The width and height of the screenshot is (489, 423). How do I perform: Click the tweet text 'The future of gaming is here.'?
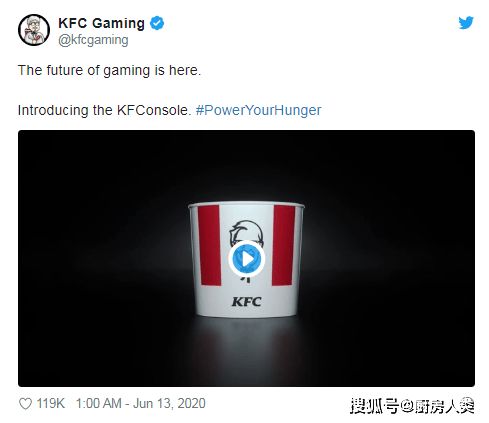(x=109, y=71)
